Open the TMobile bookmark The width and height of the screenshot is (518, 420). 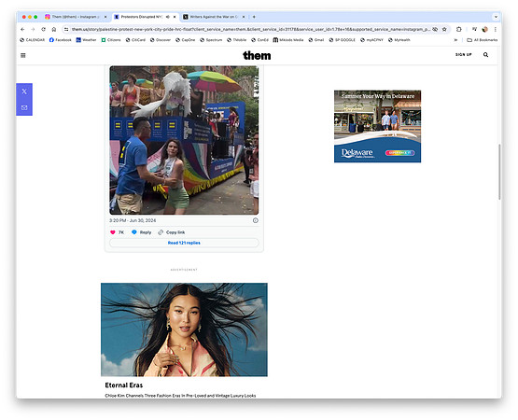[x=236, y=40]
